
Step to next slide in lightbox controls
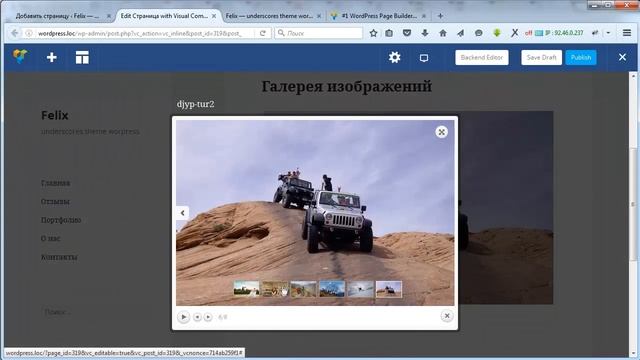point(208,317)
